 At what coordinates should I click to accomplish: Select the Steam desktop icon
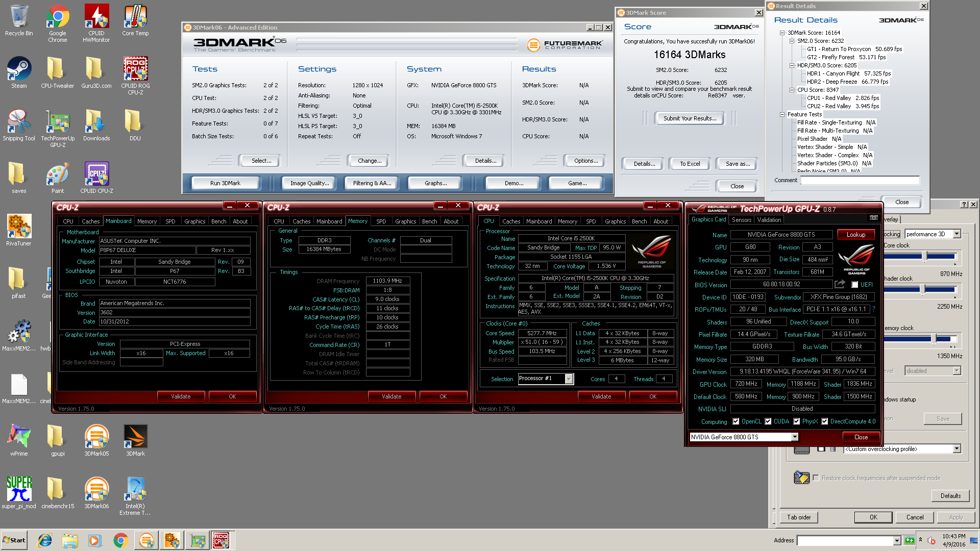(19, 72)
